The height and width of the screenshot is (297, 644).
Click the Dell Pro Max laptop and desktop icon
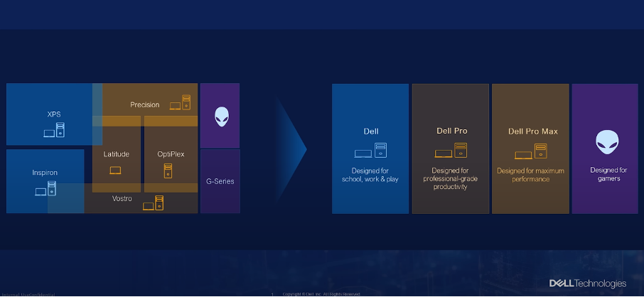click(x=531, y=151)
